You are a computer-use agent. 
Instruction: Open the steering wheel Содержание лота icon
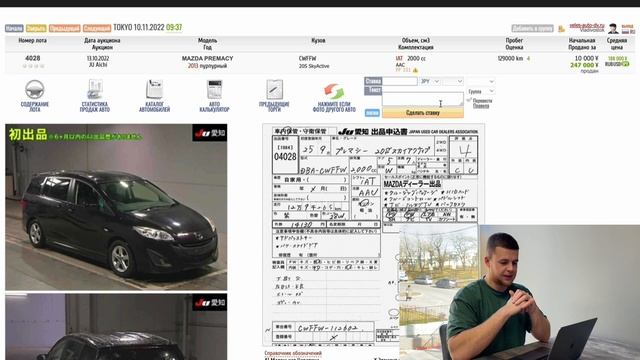tap(35, 89)
